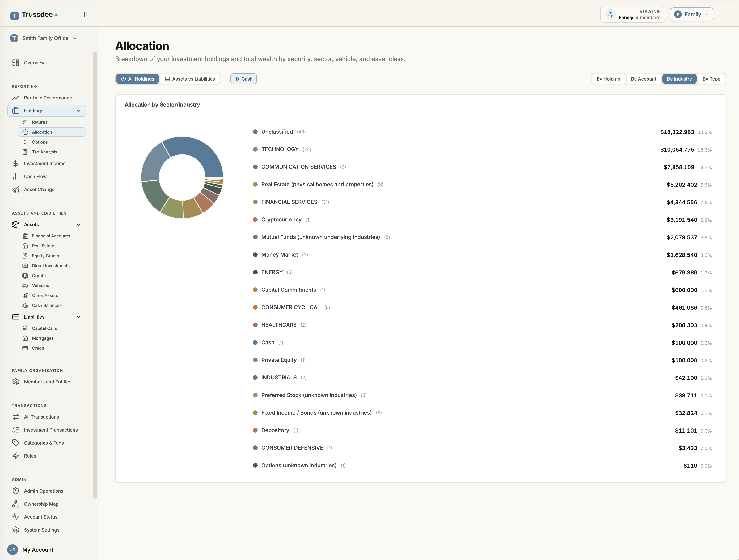Open Direct Investments icon
Screen dimensions: 739x560
(25, 266)
